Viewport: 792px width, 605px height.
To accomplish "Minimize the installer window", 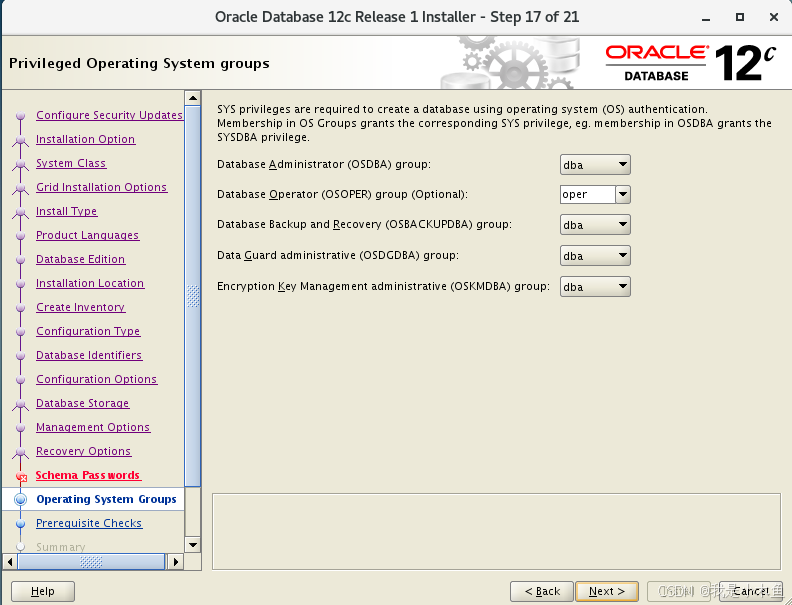I will pyautogui.click(x=706, y=17).
